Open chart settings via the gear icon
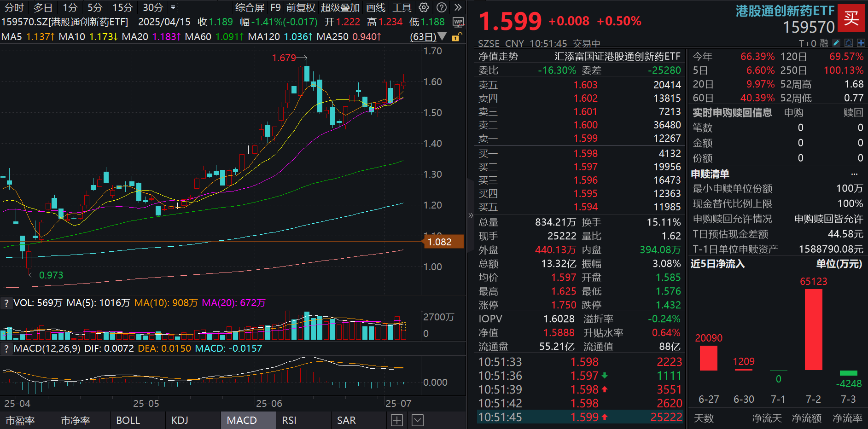 [424, 7]
